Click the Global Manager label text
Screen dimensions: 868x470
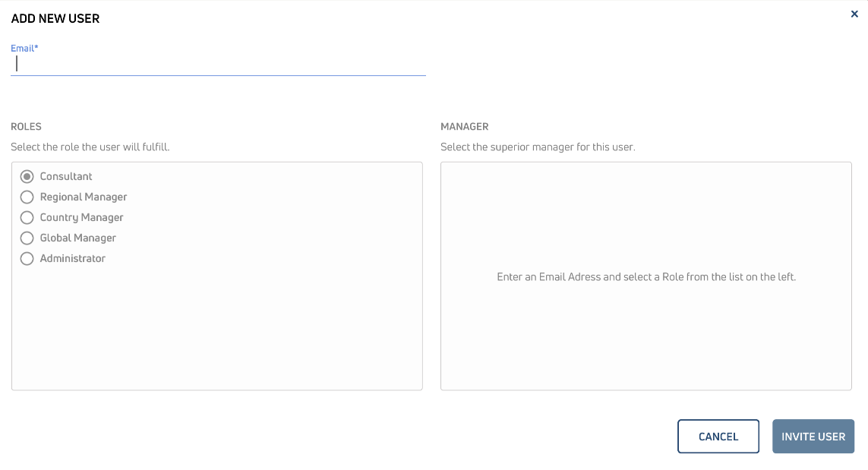78,238
